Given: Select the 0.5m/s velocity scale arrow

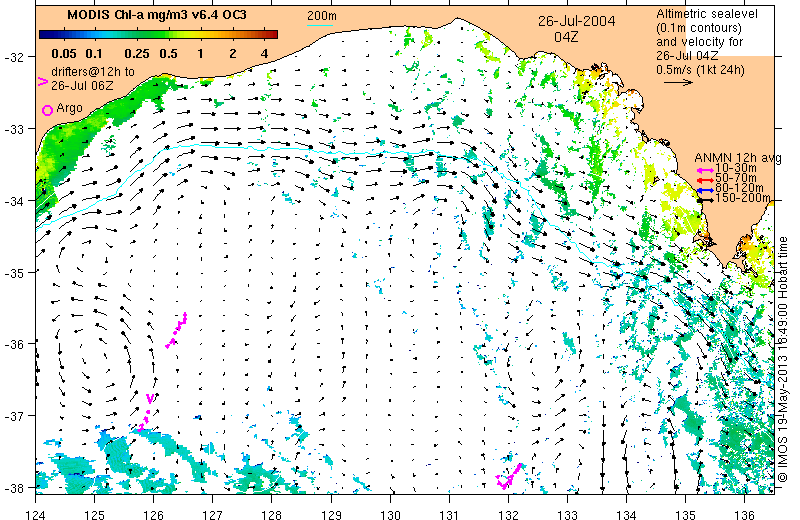Looking at the screenshot, I should (678, 82).
